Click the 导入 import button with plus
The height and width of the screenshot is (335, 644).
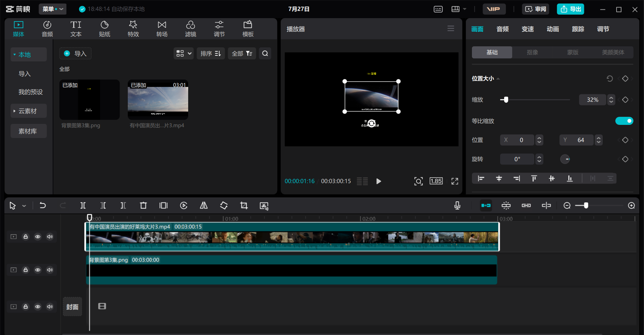pyautogui.click(x=75, y=53)
